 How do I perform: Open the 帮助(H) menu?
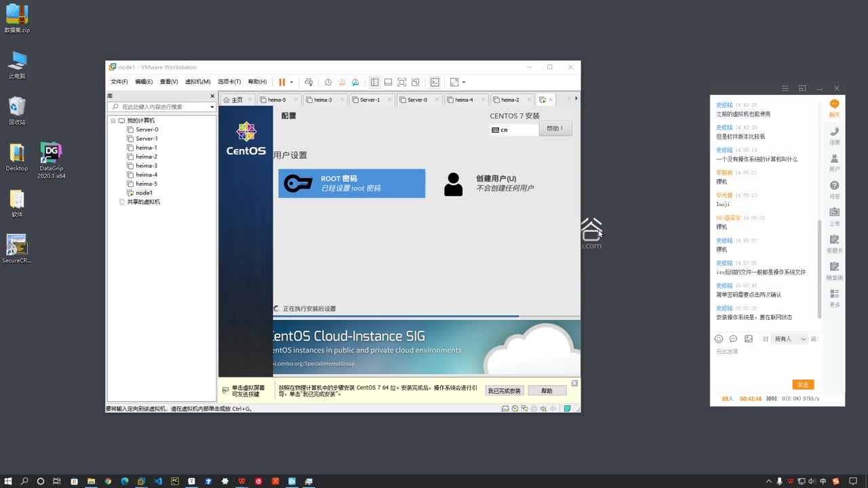257,82
